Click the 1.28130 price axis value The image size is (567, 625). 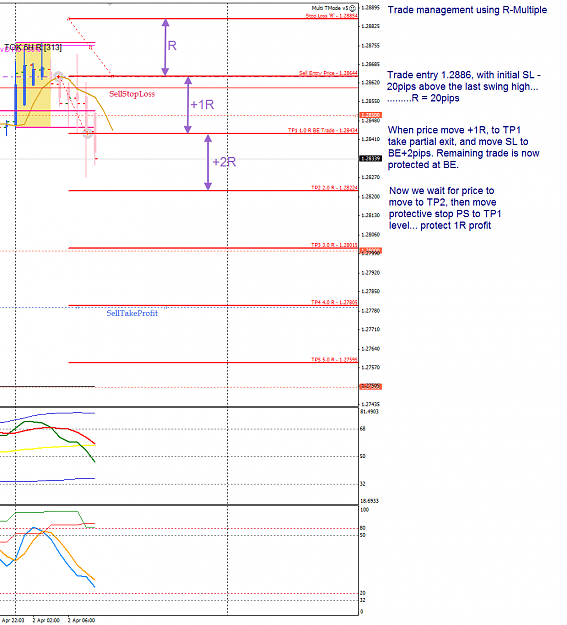point(370,215)
